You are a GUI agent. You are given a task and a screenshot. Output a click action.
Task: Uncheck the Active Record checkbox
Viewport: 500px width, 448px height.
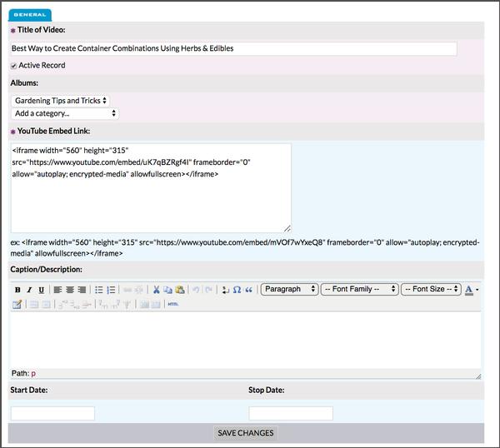coord(14,66)
